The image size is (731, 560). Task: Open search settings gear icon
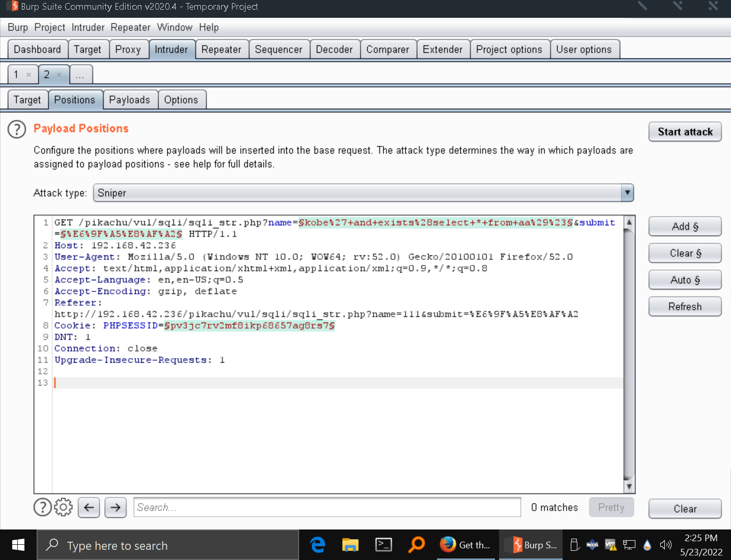[63, 507]
